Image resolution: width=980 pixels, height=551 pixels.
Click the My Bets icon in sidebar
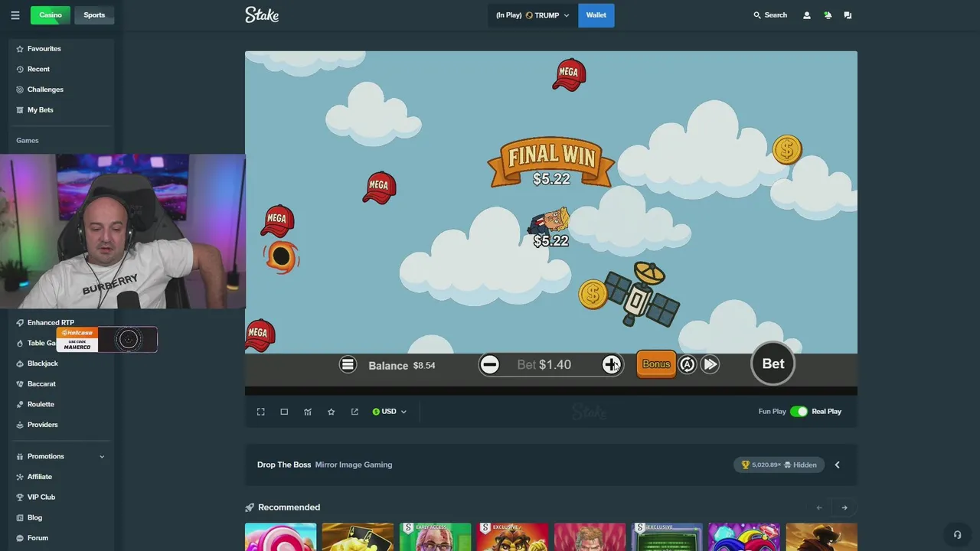pyautogui.click(x=20, y=110)
